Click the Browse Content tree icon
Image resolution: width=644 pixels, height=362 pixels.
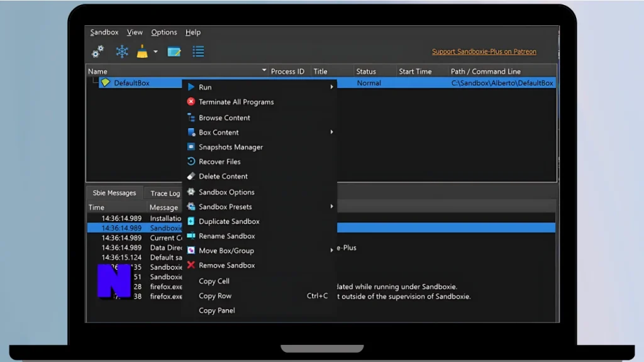coord(191,118)
